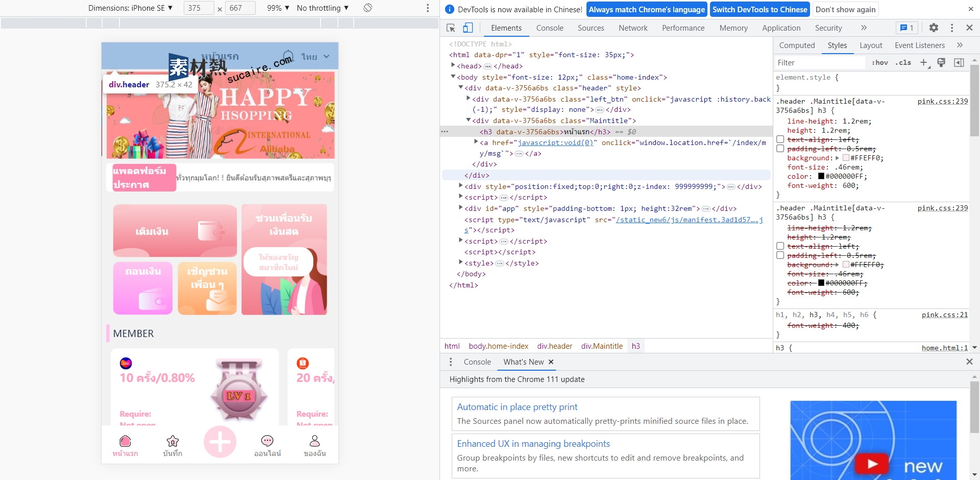Show more DevTools panel tabs chevron
Screen dimensions: 980x480
pos(864,28)
